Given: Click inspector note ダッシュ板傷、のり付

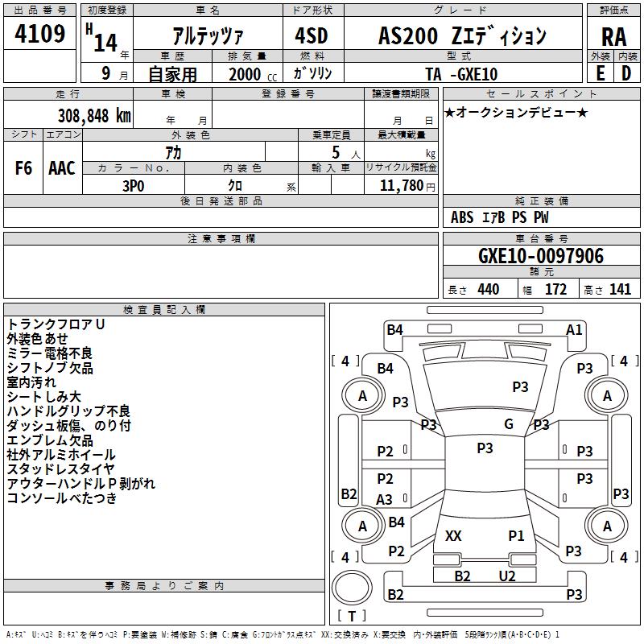Looking at the screenshot, I should (x=68, y=426).
